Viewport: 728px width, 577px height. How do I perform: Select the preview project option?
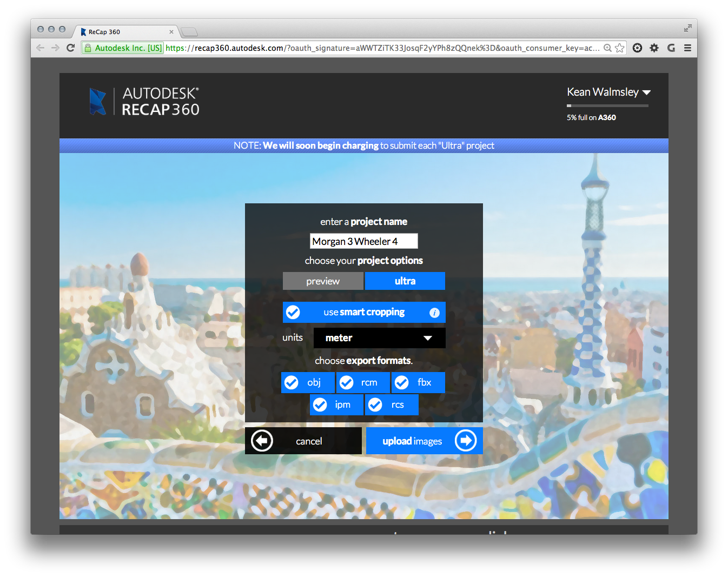(323, 281)
